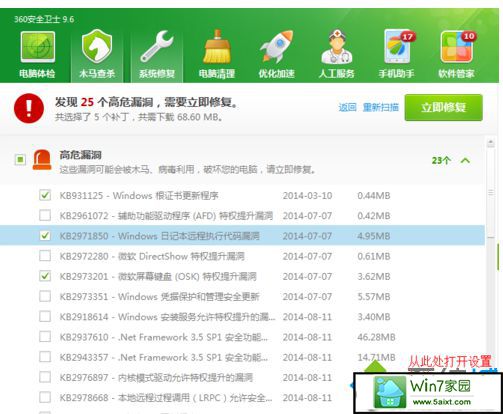
Task: Switch to the 木马查杀 tab label
Action: [x=97, y=73]
